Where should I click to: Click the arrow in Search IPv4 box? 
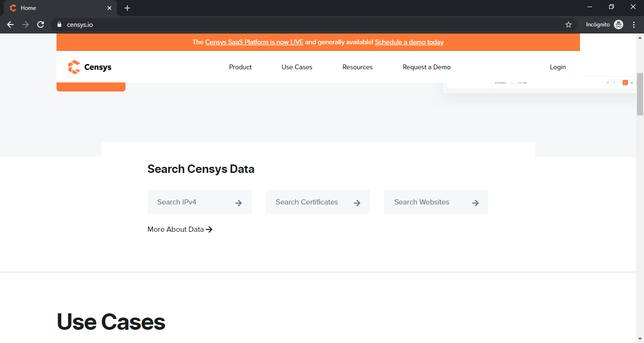pos(239,203)
